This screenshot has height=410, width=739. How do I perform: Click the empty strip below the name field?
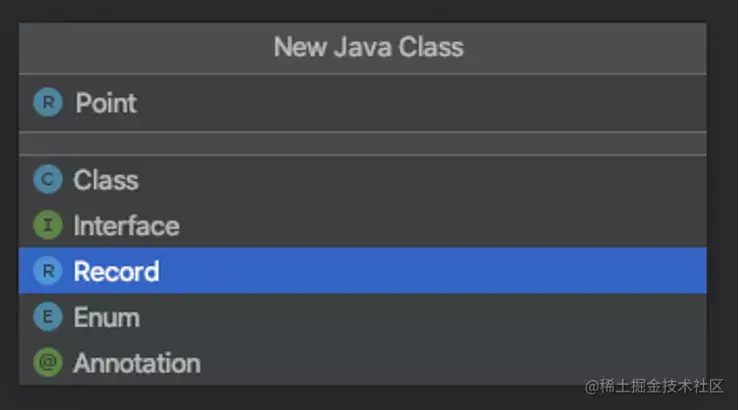[x=362, y=143]
